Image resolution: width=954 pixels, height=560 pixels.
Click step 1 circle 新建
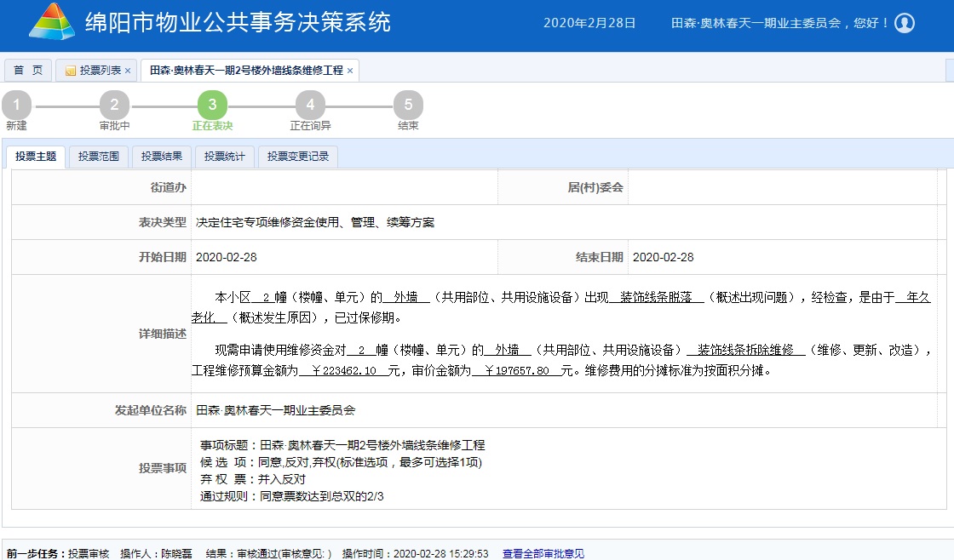[16, 106]
